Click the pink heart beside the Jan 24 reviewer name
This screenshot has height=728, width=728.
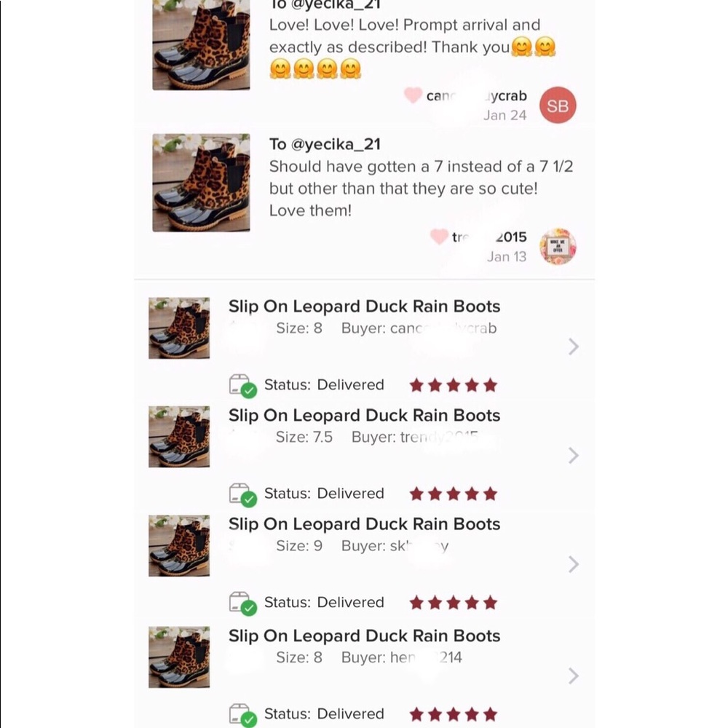[413, 95]
